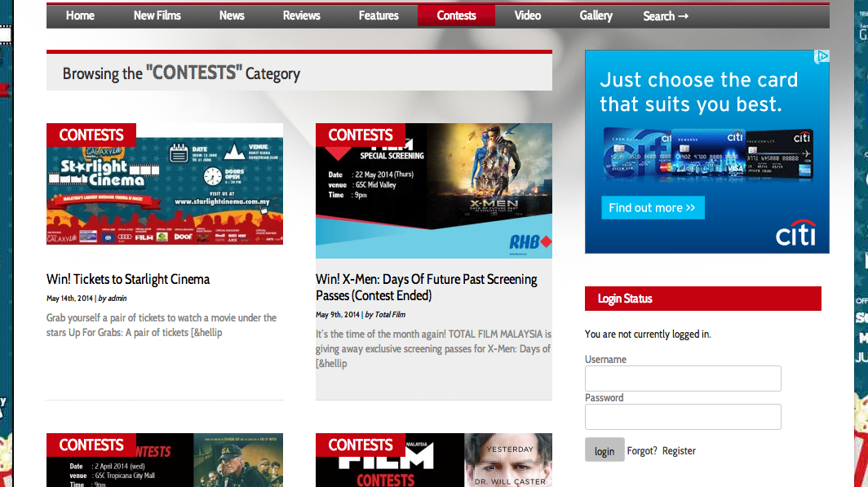Click Win! Tickets to Starlight Cinema title
The width and height of the screenshot is (868, 487).
click(128, 280)
